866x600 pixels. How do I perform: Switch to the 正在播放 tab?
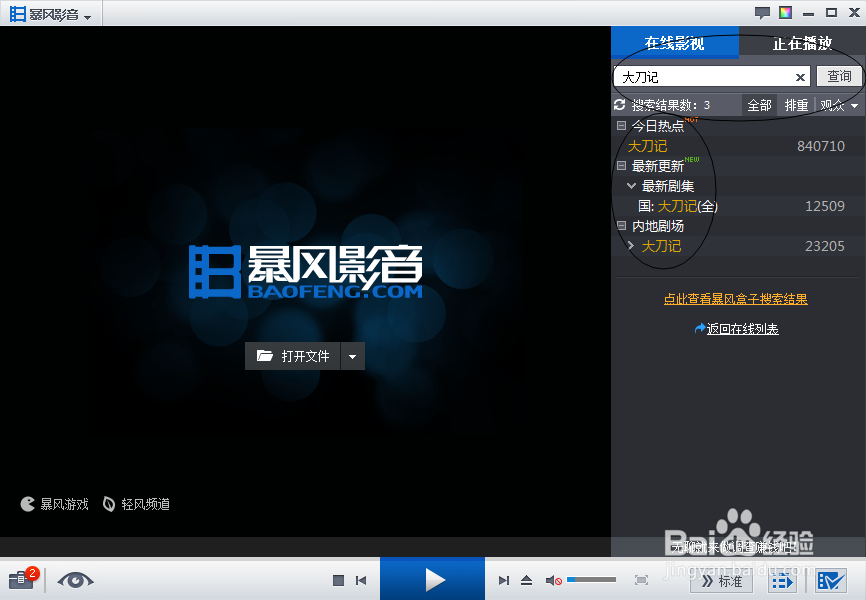click(802, 43)
